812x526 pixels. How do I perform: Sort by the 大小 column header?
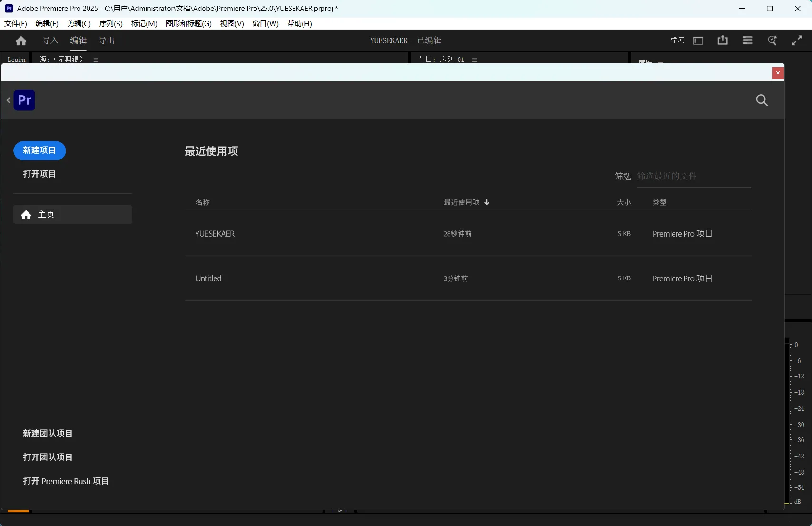624,202
